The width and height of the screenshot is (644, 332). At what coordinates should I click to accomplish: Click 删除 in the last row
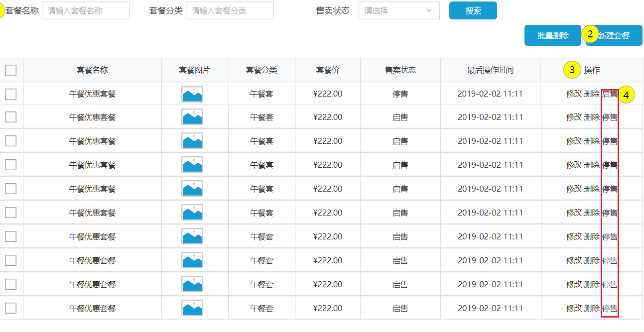[592, 308]
